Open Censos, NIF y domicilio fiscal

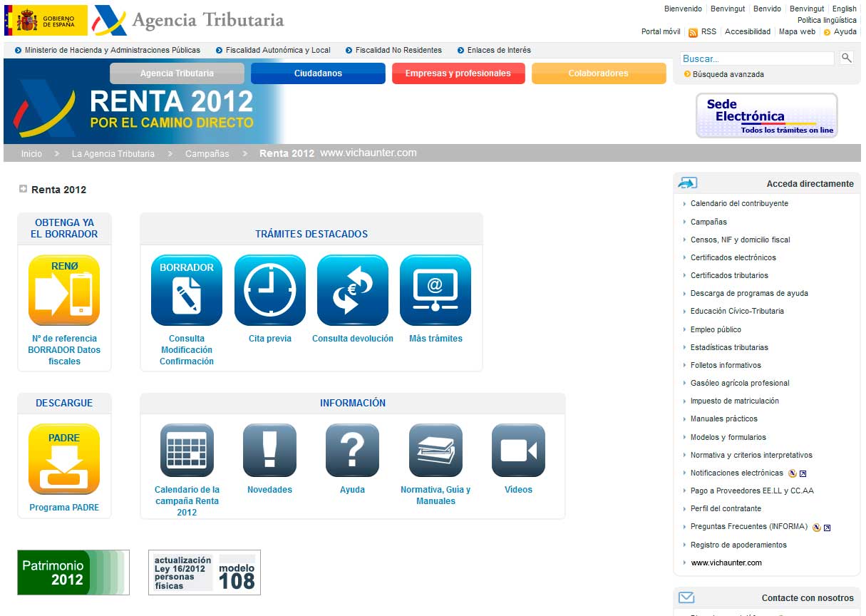(740, 240)
